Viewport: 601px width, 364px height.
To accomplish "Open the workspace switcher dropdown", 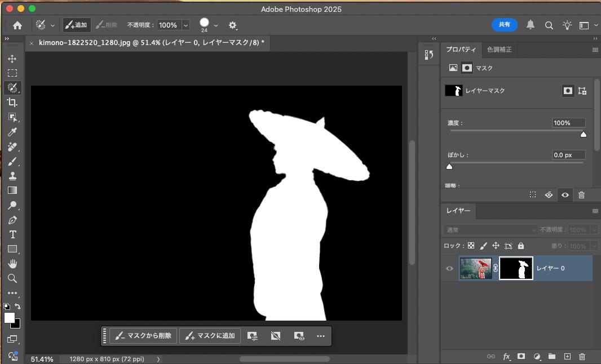I will pos(595,25).
